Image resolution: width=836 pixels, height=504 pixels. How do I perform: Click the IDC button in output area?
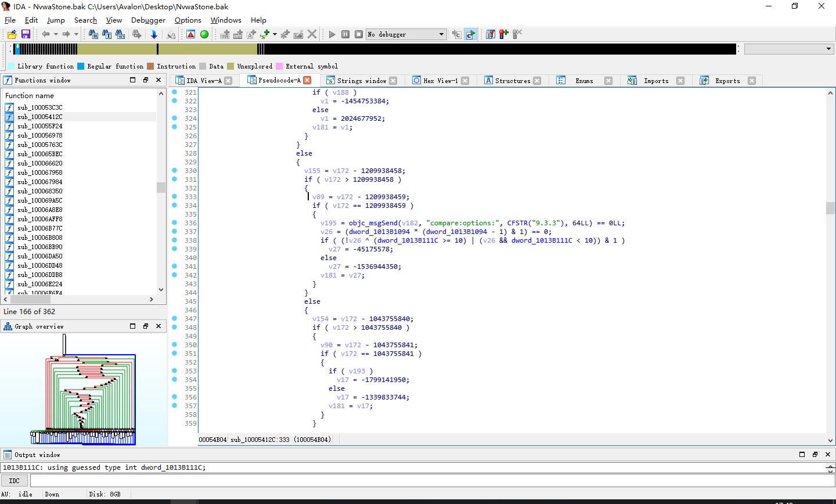[15, 481]
